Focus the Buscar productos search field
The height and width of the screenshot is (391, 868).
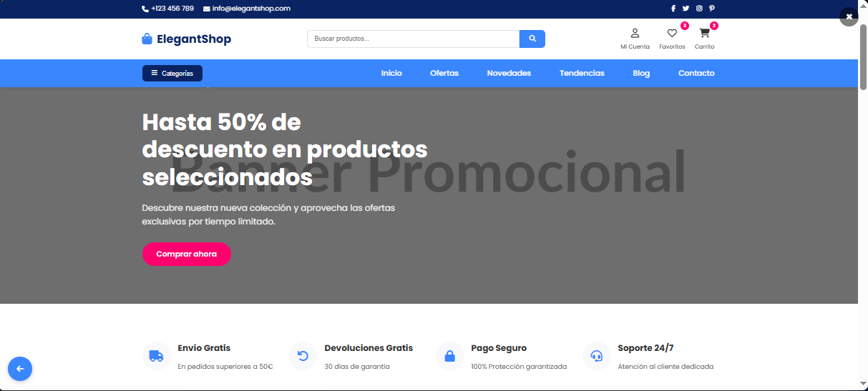[413, 39]
